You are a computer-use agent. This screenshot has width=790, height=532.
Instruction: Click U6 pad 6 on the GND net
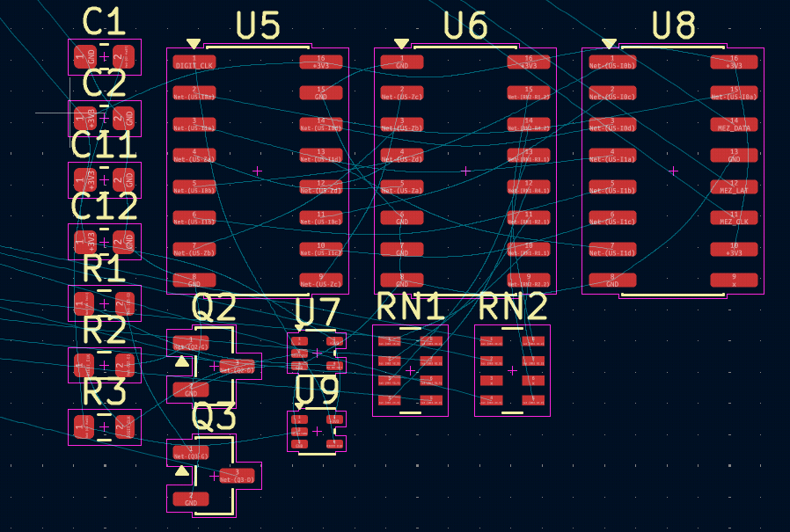pos(402,218)
